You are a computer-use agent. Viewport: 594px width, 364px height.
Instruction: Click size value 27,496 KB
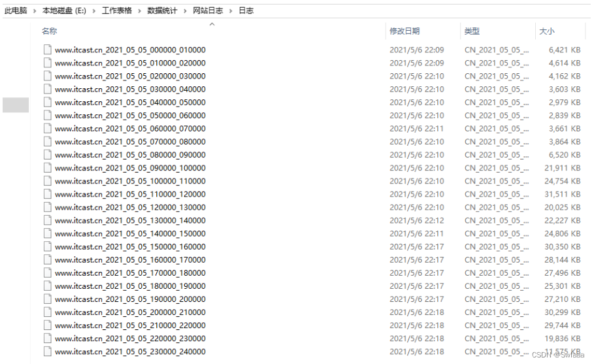coord(563,273)
